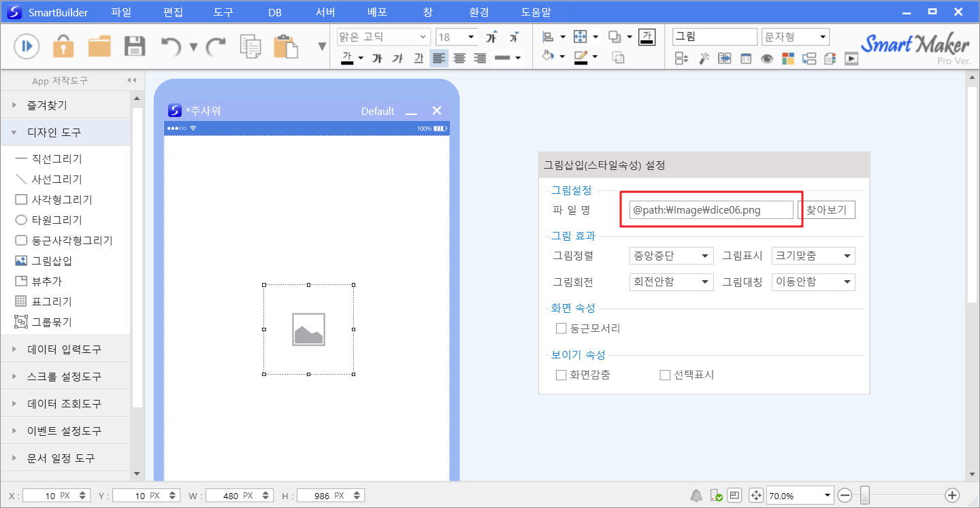Open the DB menu
The width and height of the screenshot is (980, 508).
click(275, 12)
